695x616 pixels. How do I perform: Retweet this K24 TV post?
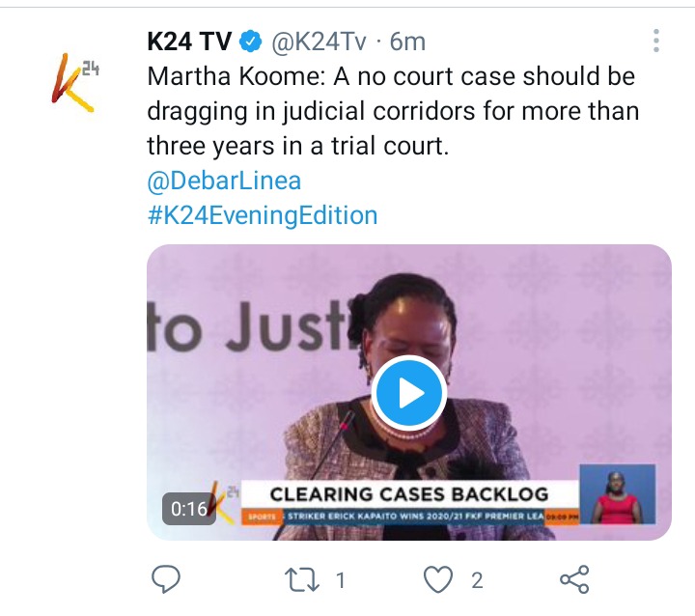pyautogui.click(x=301, y=580)
